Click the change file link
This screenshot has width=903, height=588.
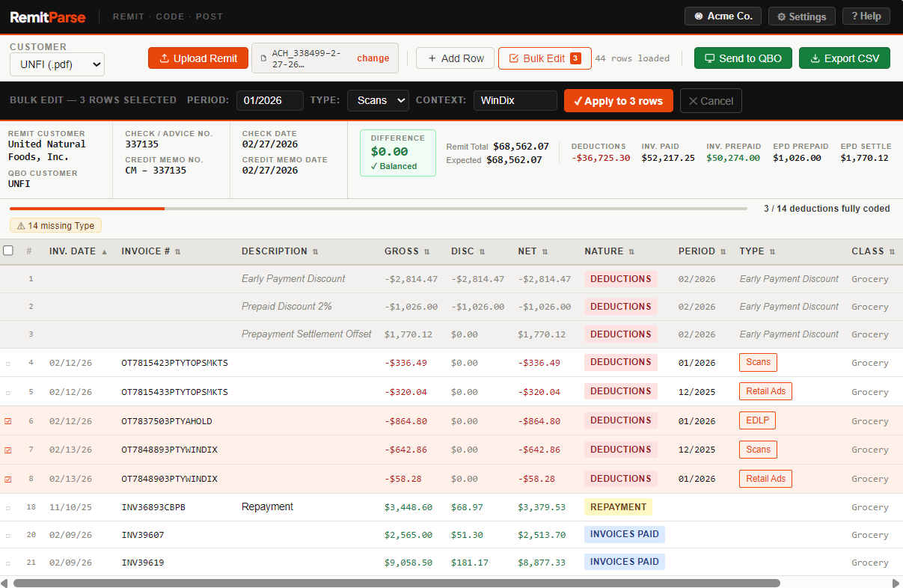tap(373, 58)
